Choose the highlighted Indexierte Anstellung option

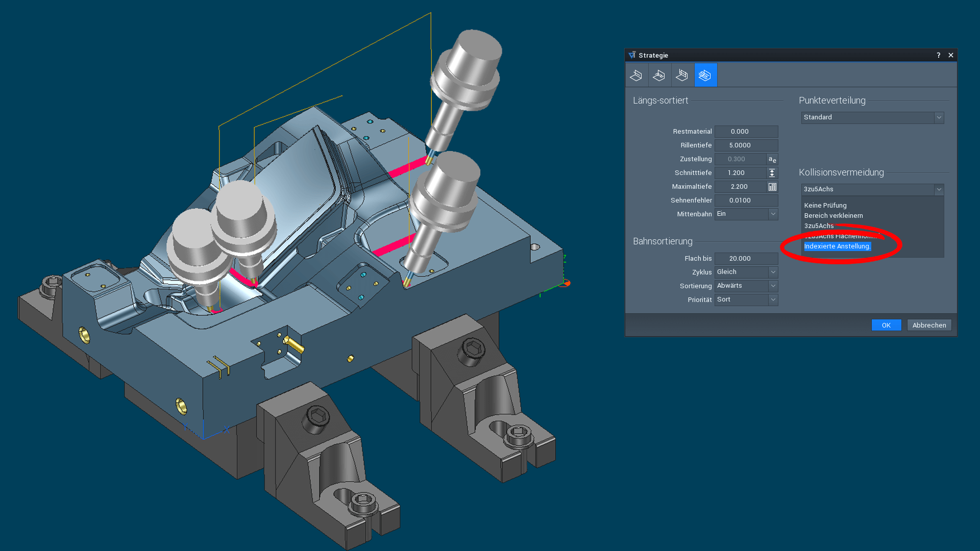tap(837, 246)
